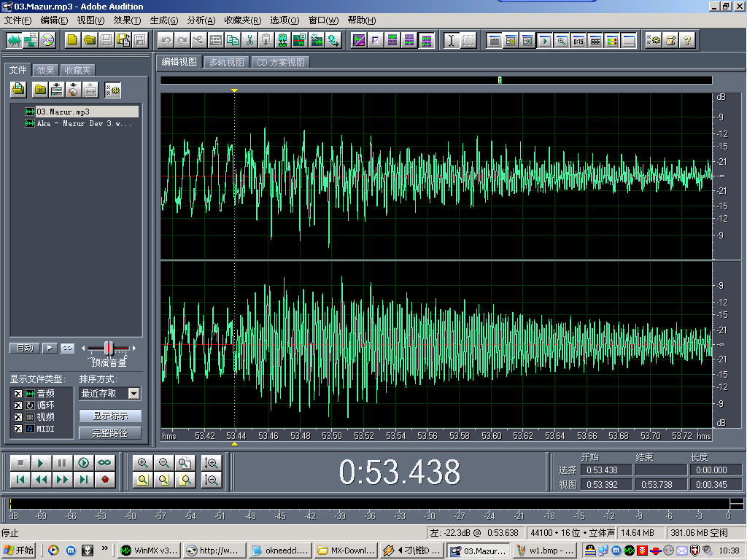747x560 pixels.
Task: Switch to the CD 方案视图 tab
Action: pos(281,63)
